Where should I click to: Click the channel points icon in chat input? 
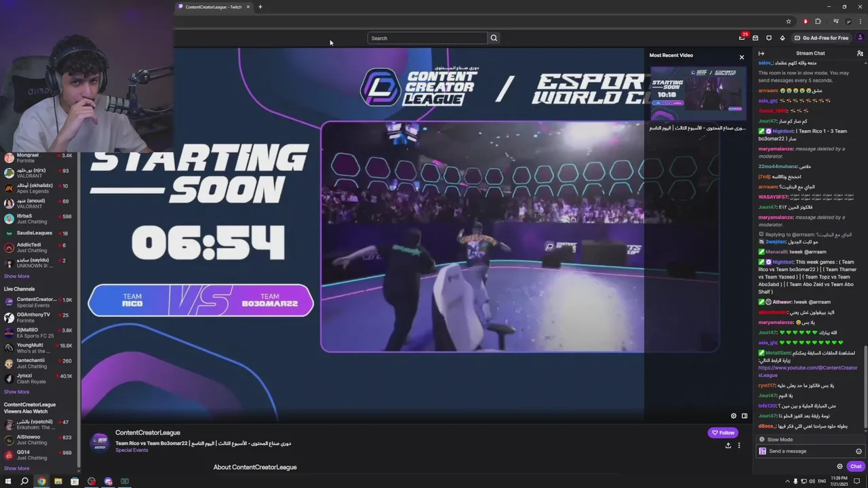click(762, 451)
